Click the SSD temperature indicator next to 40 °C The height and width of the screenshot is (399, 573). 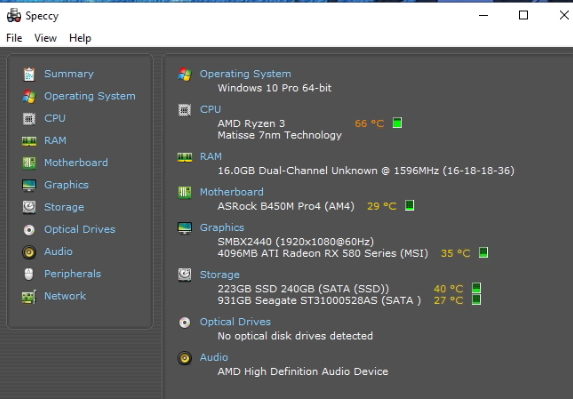(x=476, y=288)
